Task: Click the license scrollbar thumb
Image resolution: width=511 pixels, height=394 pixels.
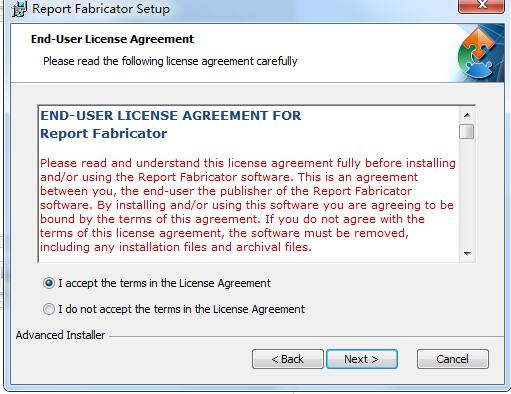Action: click(x=467, y=132)
